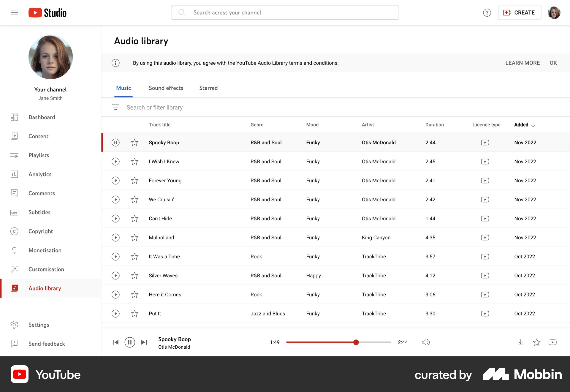570x392 pixels.
Task: Seek playback using the progress slider
Action: pos(356,342)
